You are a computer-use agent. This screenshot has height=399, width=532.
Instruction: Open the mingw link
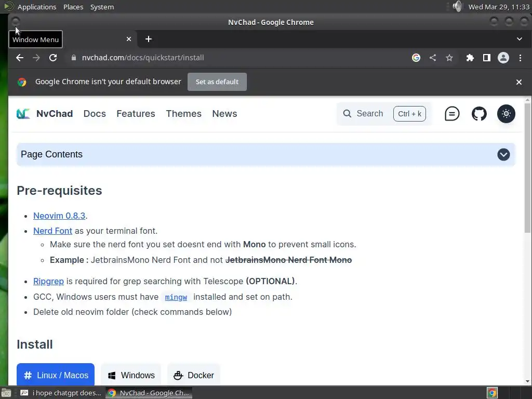[x=176, y=297]
